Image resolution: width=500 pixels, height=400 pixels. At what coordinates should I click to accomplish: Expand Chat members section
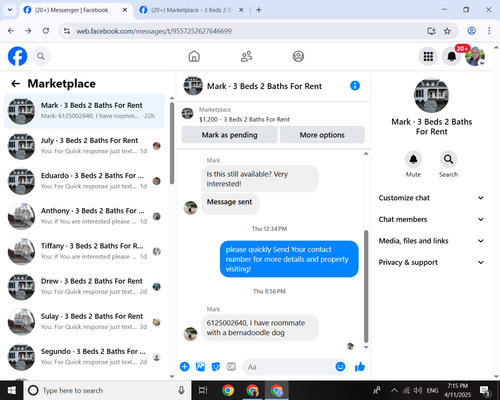pos(431,219)
